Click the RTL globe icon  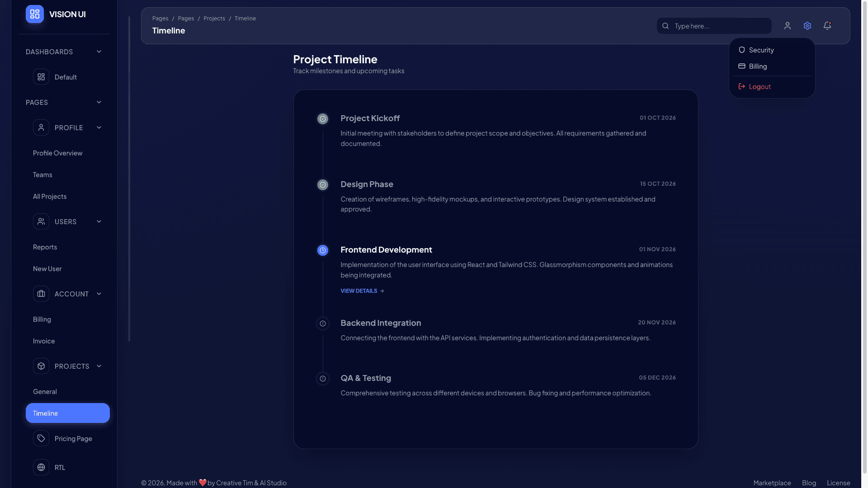(x=41, y=467)
